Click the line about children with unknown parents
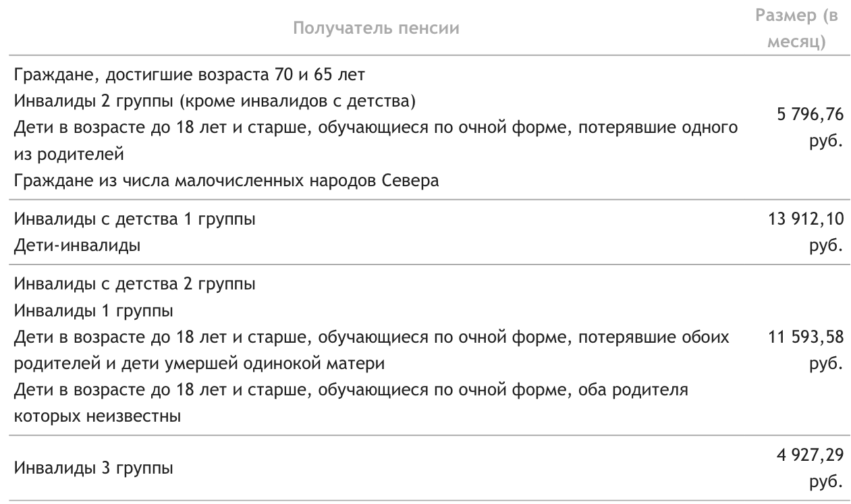This screenshot has height=504, width=851. (351, 390)
